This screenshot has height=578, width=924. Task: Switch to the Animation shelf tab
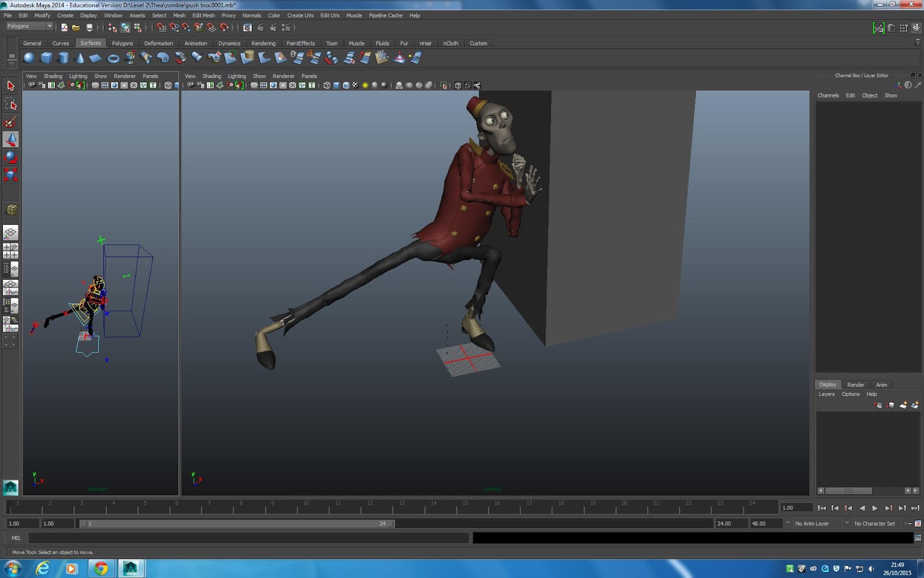pyautogui.click(x=195, y=43)
